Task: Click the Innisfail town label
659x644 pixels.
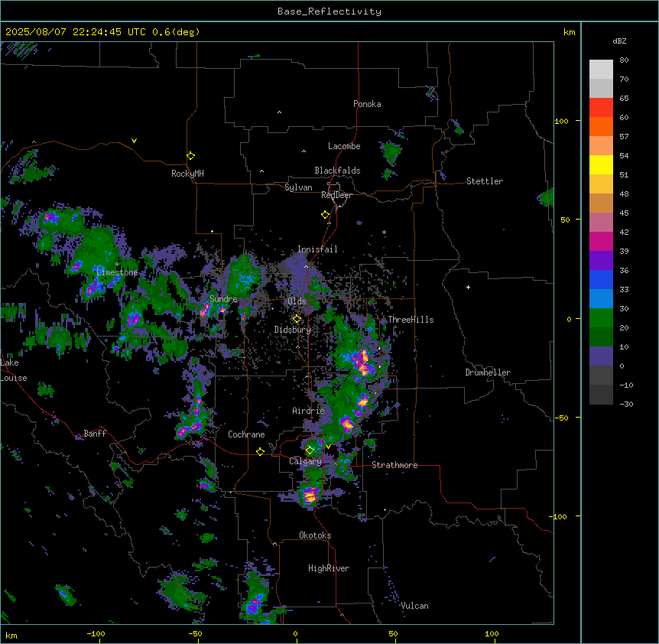Action: click(317, 249)
